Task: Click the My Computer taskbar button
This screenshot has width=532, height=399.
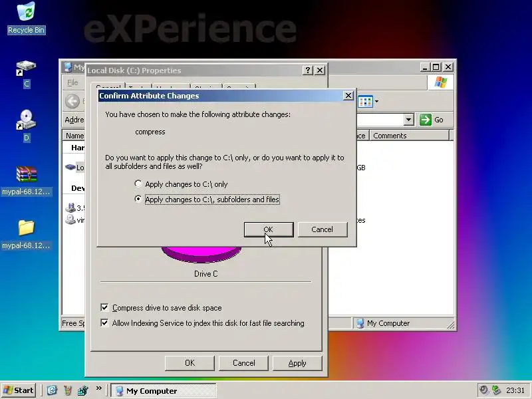Action: click(x=164, y=390)
